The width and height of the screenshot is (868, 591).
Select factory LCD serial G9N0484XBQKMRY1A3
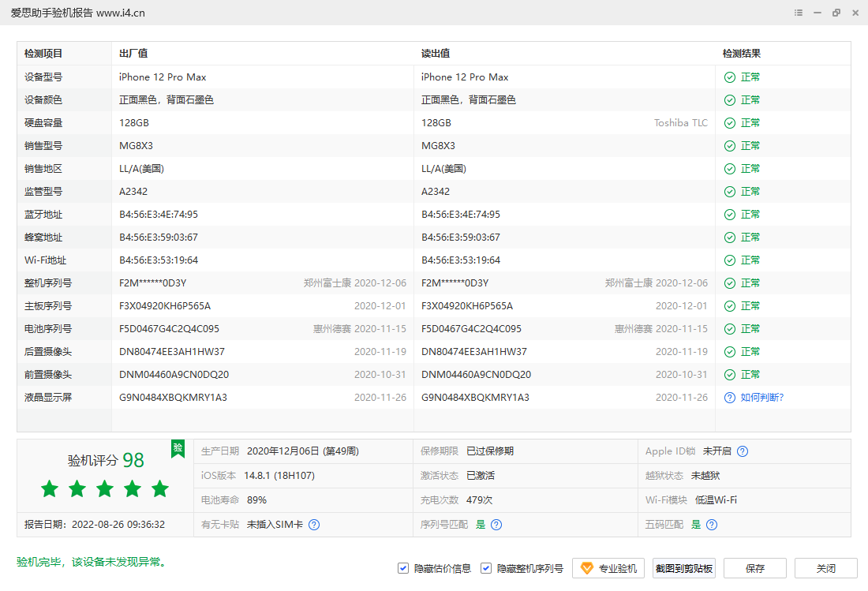pos(174,398)
